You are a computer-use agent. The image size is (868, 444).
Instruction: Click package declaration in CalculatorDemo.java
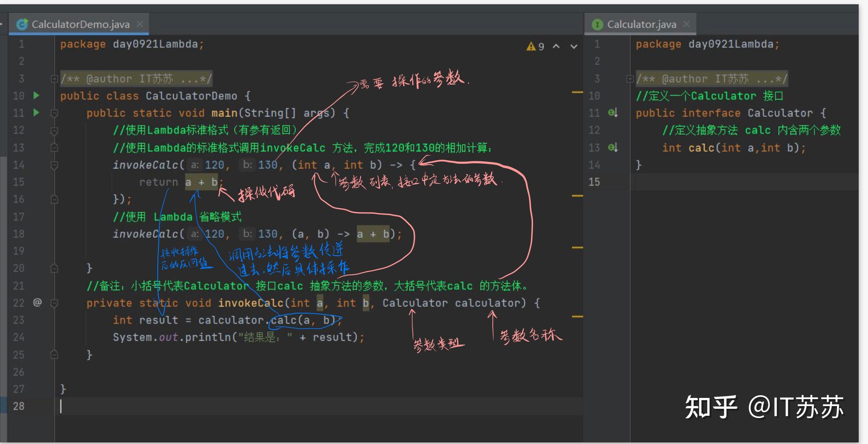coord(132,44)
